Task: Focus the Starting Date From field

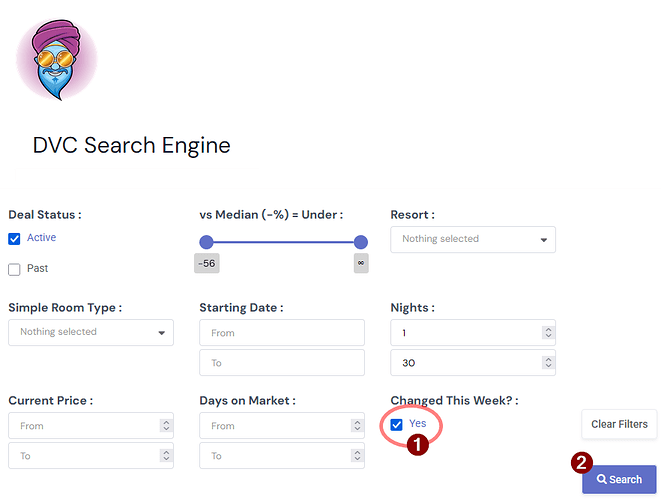Action: 281,333
